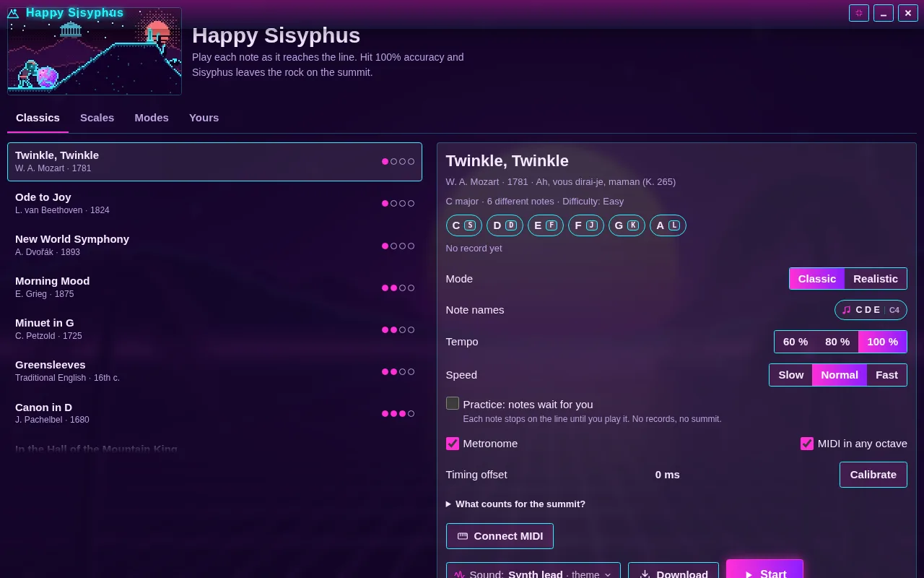Click the mountain logo icon beside Happy Sisyphus
Screen dimensions: 924x578
pyautogui.click(x=12, y=13)
